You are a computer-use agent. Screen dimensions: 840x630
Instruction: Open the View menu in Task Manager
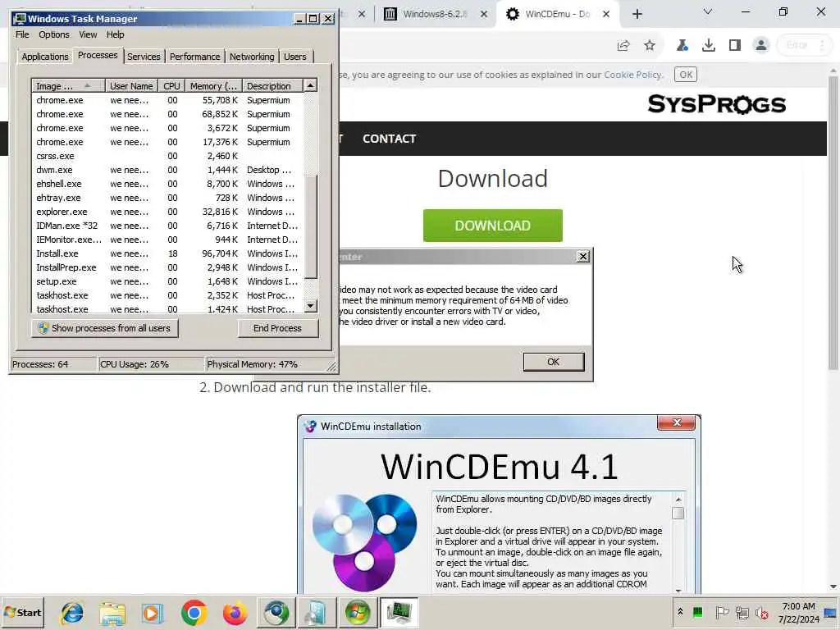pos(88,34)
